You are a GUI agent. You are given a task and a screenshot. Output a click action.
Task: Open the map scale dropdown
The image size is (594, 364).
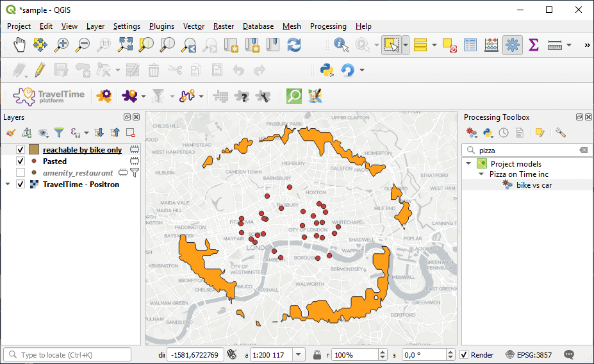click(299, 355)
